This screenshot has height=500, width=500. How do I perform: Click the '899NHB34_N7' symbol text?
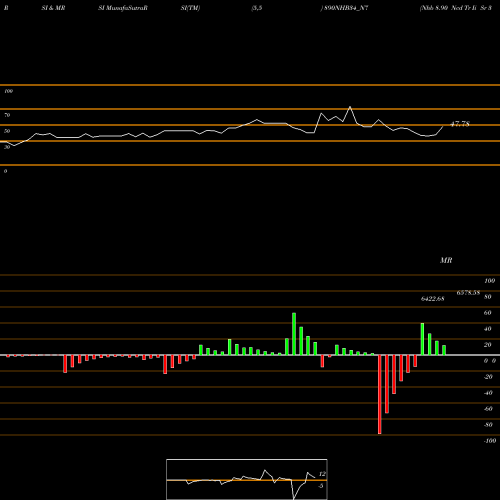[346, 8]
